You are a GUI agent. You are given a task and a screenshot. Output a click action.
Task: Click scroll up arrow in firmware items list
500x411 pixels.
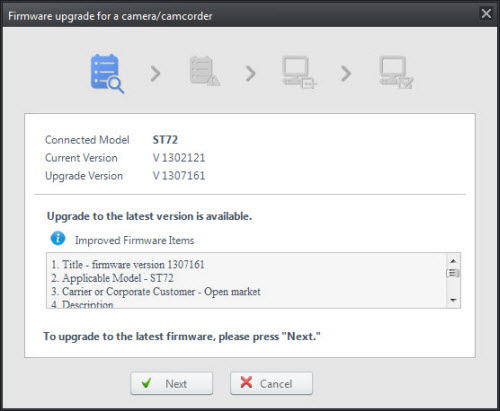point(453,261)
